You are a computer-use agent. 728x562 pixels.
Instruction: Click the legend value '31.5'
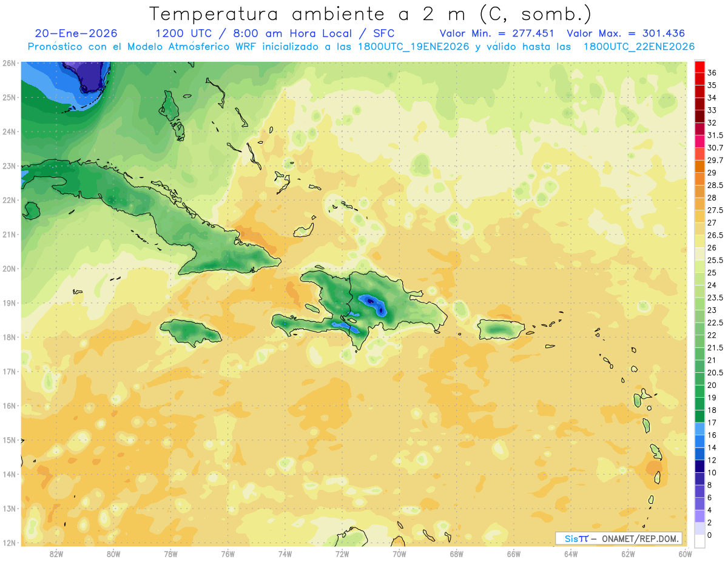(715, 135)
